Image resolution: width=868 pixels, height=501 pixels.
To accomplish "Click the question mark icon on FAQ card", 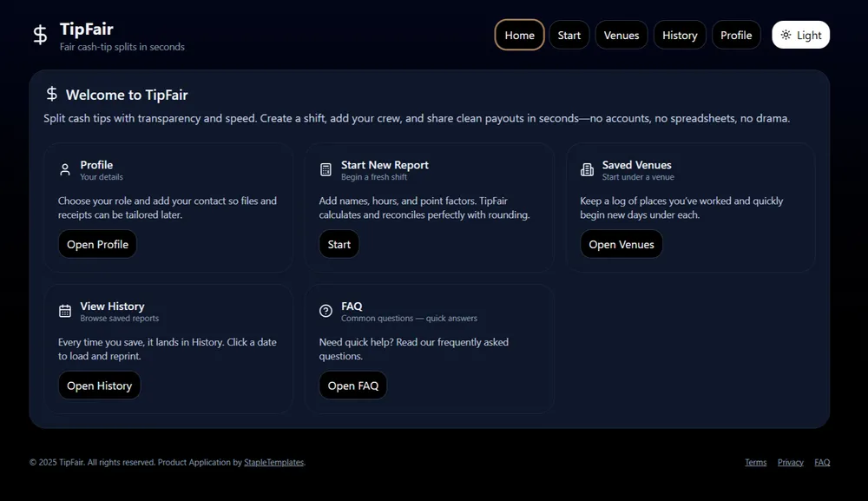I will 326,311.
